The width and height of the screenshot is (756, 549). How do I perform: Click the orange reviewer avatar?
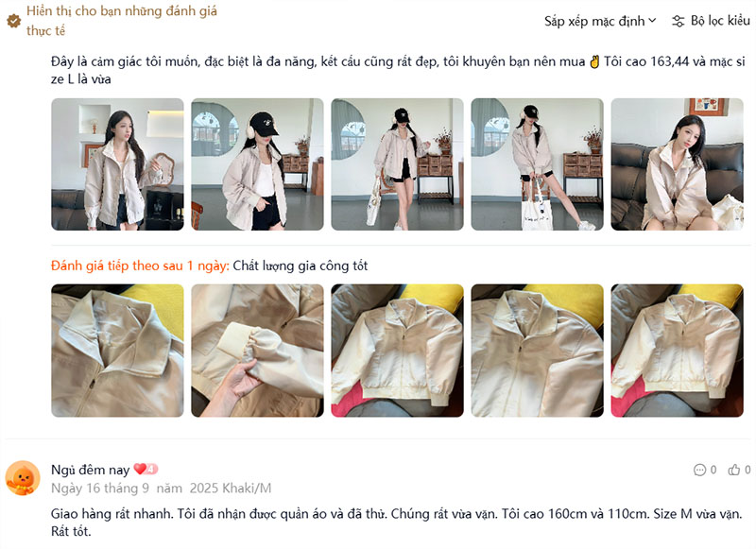23,478
